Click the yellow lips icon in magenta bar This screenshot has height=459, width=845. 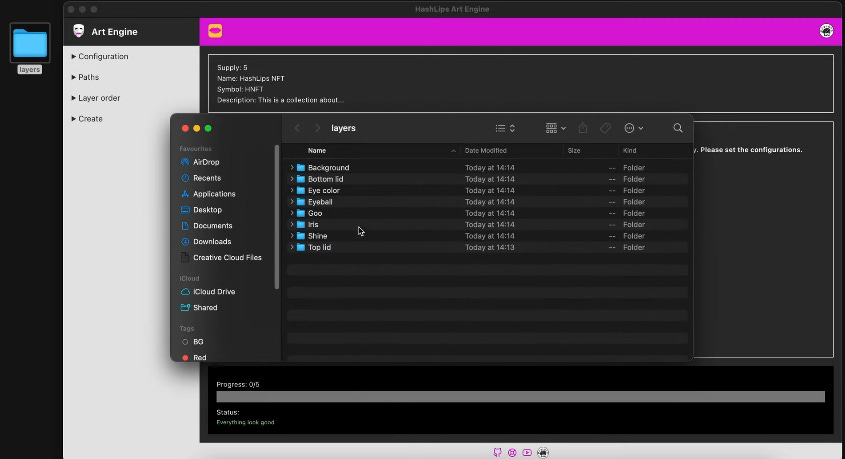215,31
